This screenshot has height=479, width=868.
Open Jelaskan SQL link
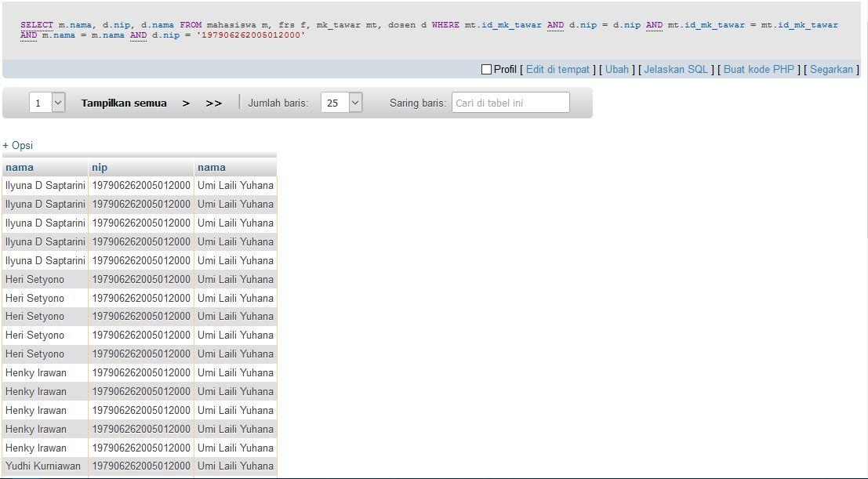coord(676,70)
